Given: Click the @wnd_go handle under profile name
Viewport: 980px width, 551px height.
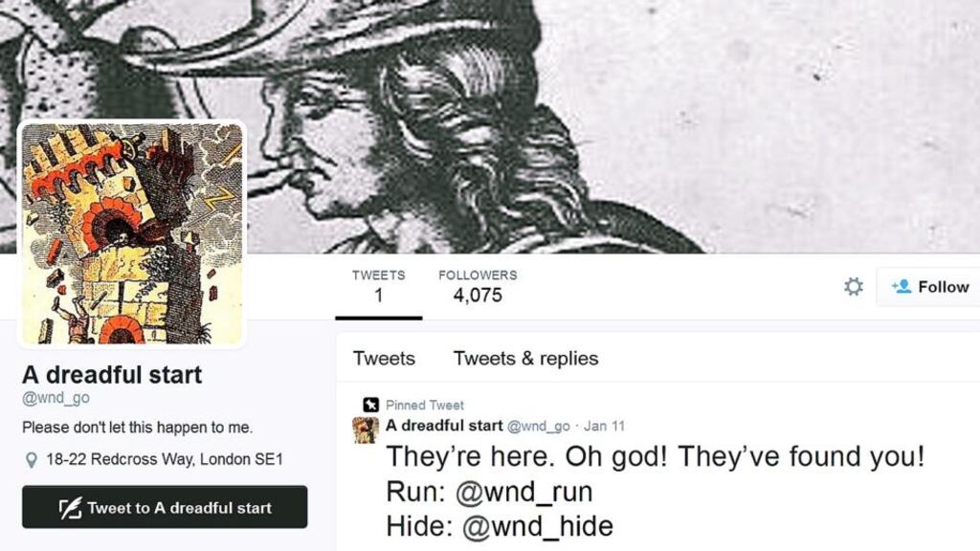Looking at the screenshot, I should (x=56, y=398).
